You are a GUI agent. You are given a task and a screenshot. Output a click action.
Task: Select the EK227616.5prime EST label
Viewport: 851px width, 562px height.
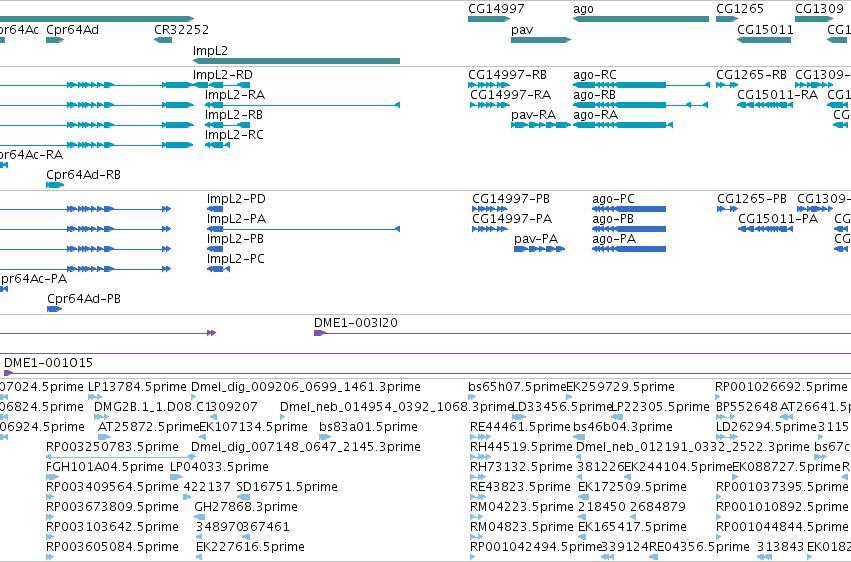pyautogui.click(x=250, y=547)
